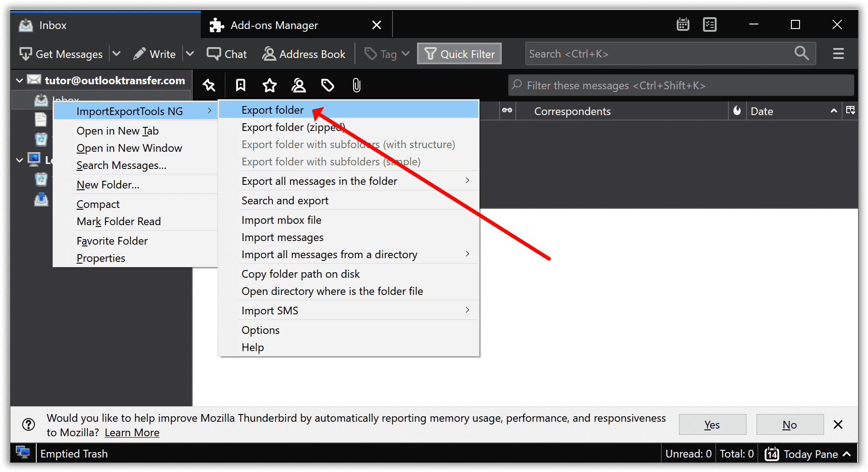Choose Search and export

[x=349, y=201]
